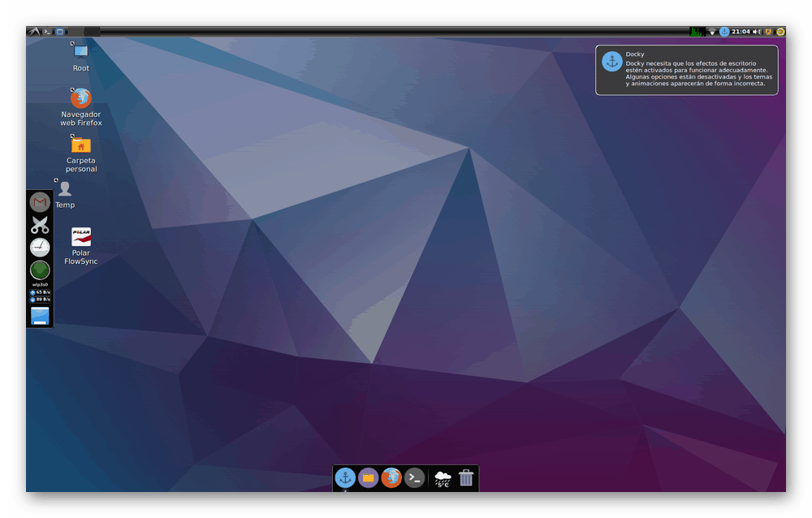Open the Wi-Fi network tray icon
The width and height of the screenshot is (812, 518).
(712, 32)
